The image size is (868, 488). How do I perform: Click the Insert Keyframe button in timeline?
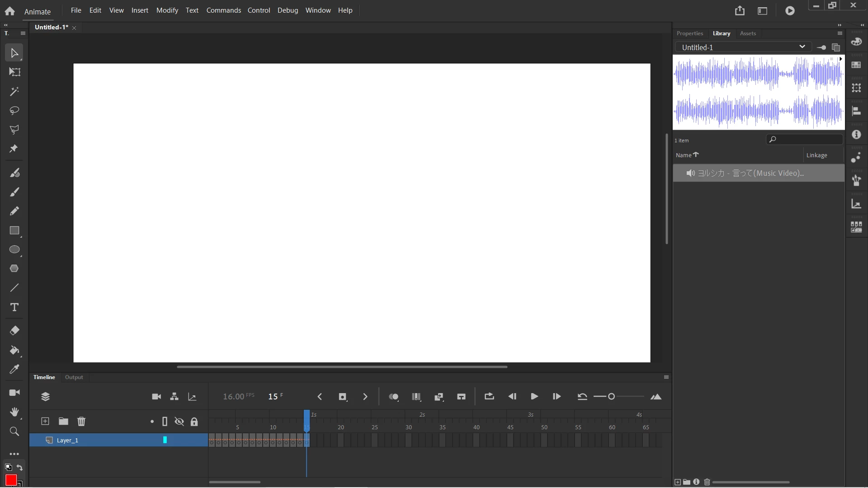point(343,397)
